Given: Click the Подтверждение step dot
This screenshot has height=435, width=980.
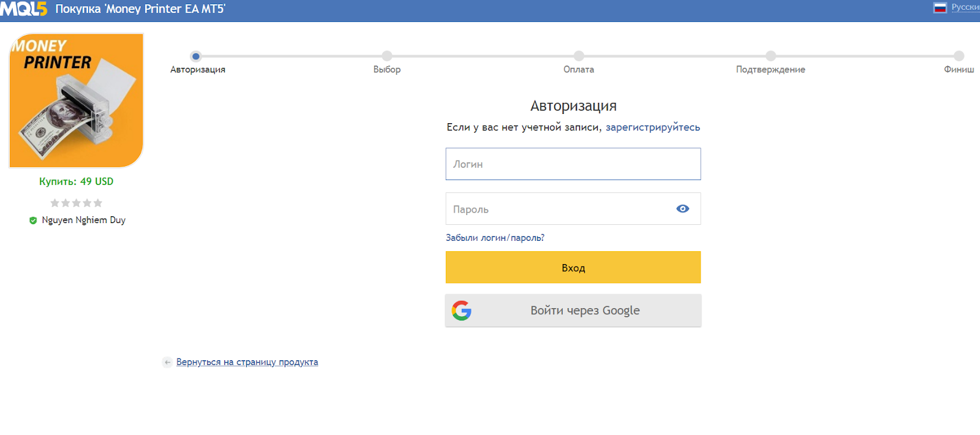Looking at the screenshot, I should point(771,56).
